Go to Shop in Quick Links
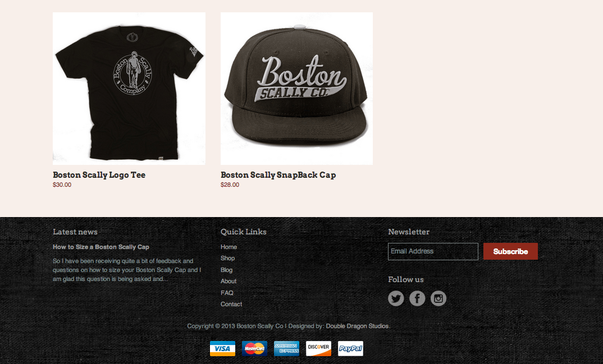The width and height of the screenshot is (603, 364). 227,259
